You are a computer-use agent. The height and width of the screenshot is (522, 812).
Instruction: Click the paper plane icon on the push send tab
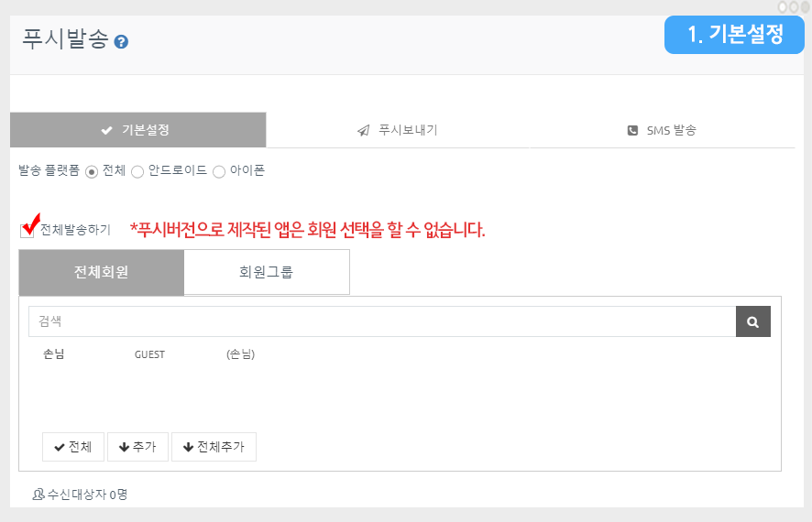click(363, 130)
